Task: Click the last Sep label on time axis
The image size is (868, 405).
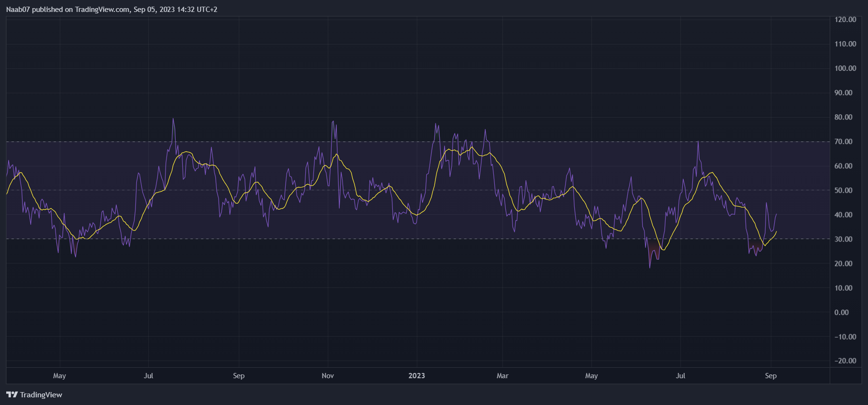Action: [x=771, y=376]
